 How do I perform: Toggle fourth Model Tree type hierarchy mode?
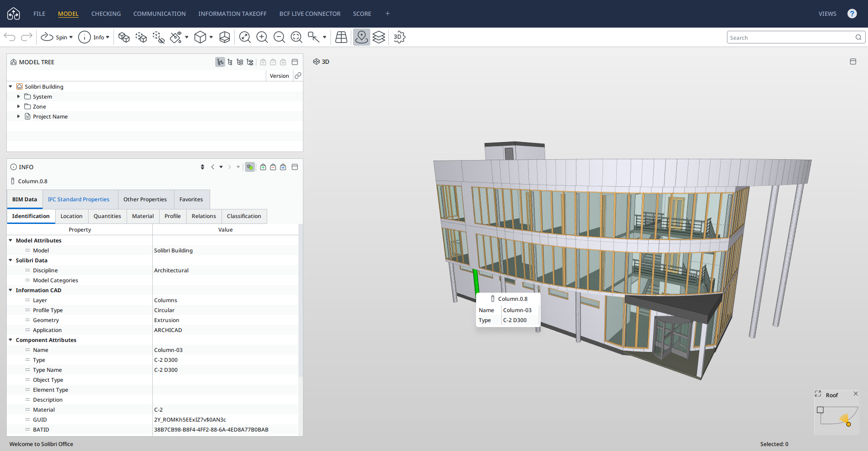click(250, 62)
